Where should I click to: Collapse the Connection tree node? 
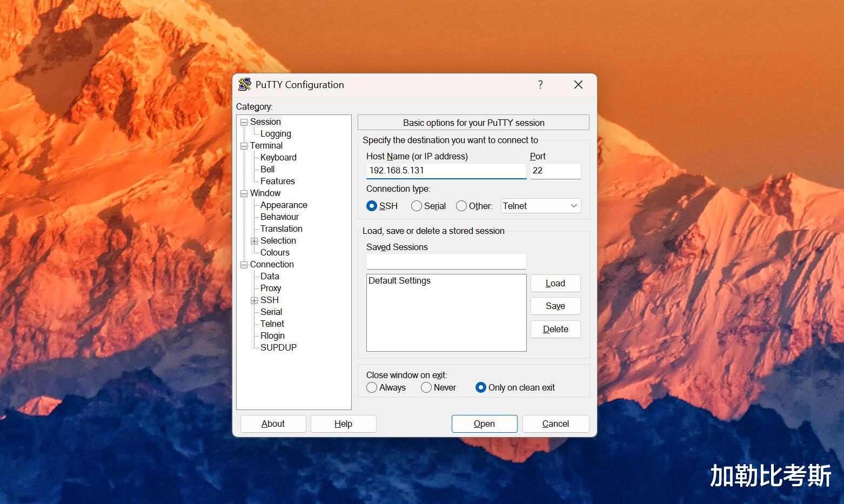244,265
